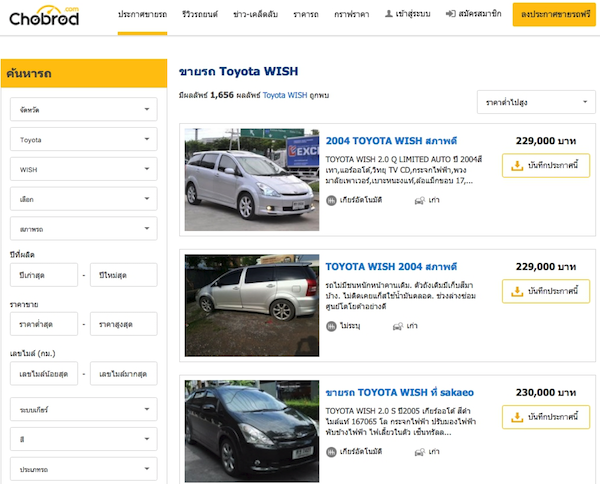Click the gear icon beside ไม่ระบุ

[331, 326]
